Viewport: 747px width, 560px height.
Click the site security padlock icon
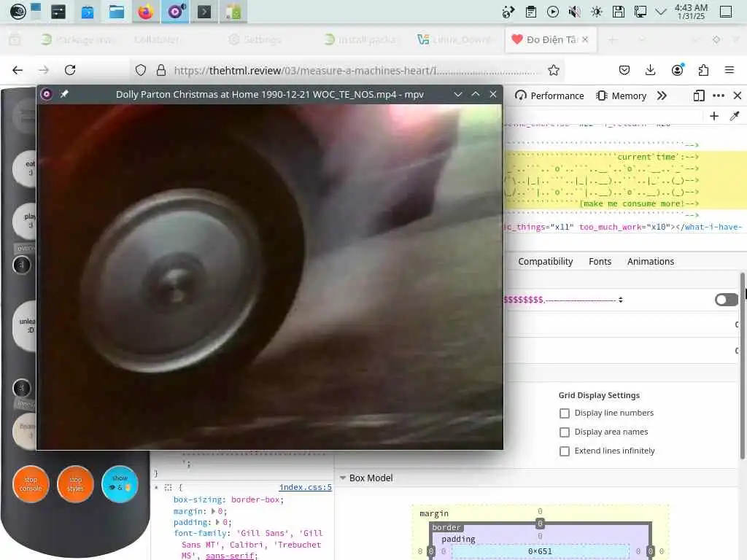coord(161,71)
